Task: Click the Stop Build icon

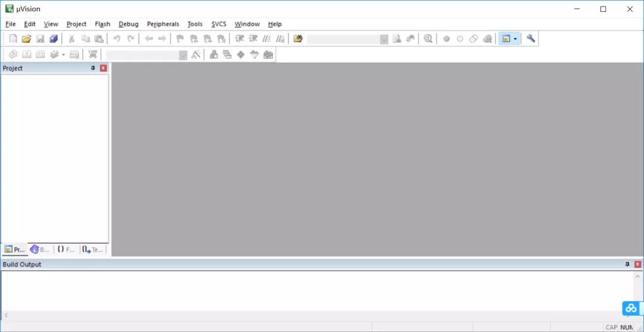Action: (75, 54)
